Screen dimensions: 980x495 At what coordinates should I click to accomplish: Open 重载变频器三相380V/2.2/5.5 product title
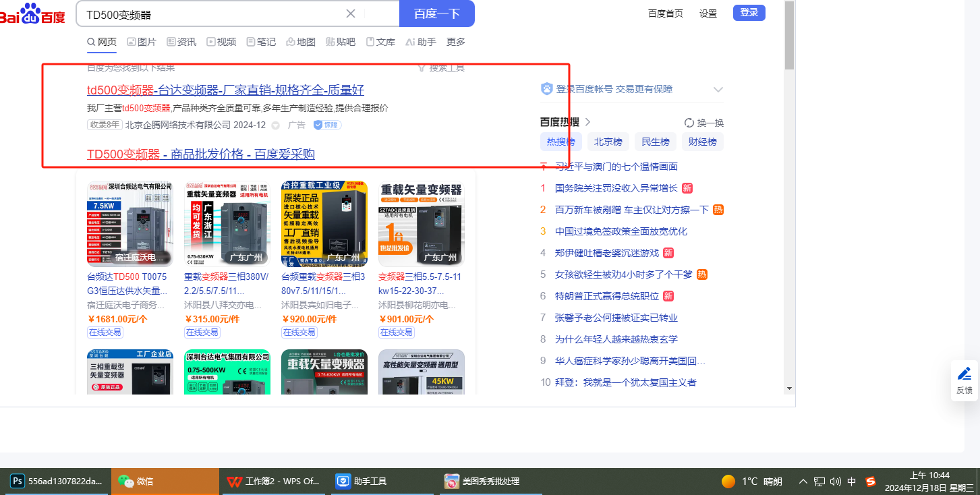point(227,284)
